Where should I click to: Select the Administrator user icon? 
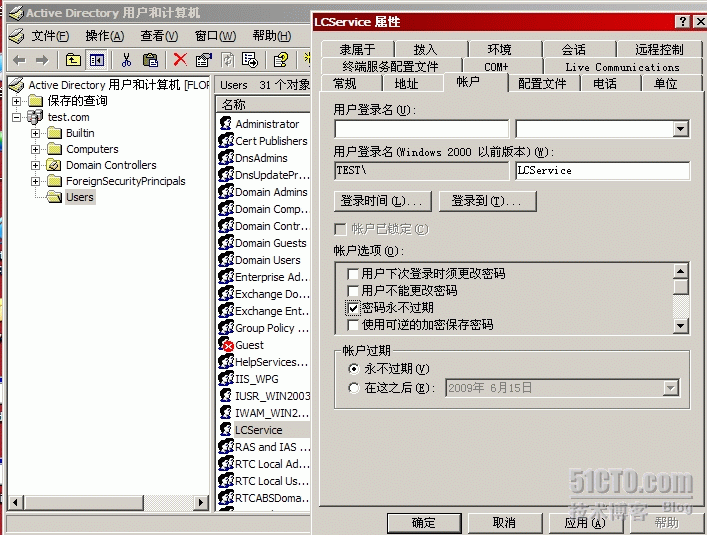click(225, 123)
